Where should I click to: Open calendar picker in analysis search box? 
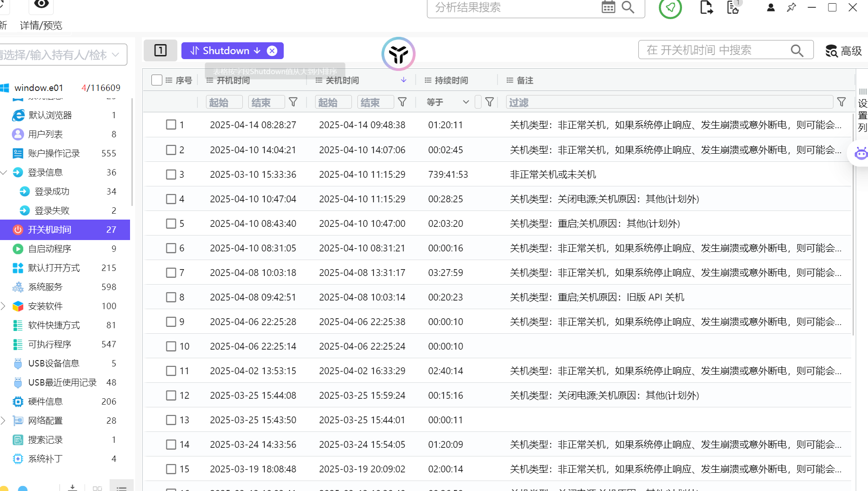point(608,7)
